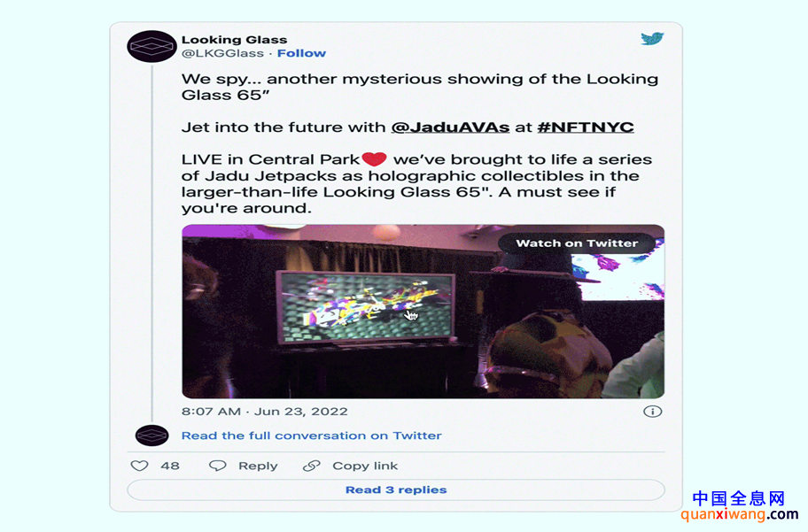Viewport: 808px width, 532px height.
Task: Open the tweet timestamp Jun 23, 2022
Action: (x=264, y=412)
